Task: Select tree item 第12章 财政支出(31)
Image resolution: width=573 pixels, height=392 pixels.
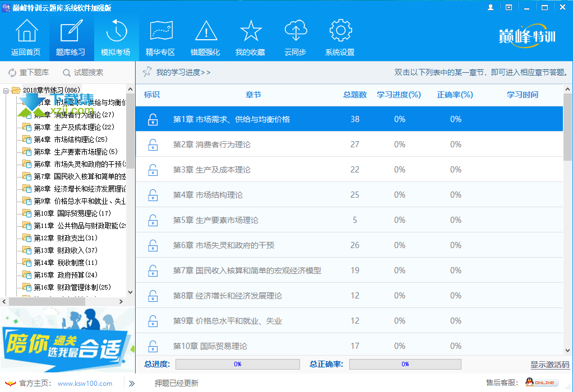Action: click(66, 238)
